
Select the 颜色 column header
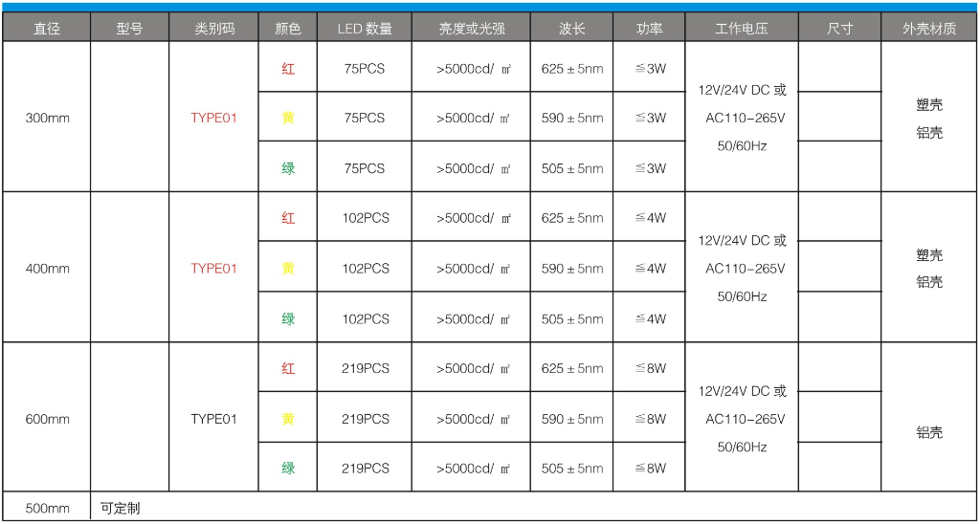point(287,29)
